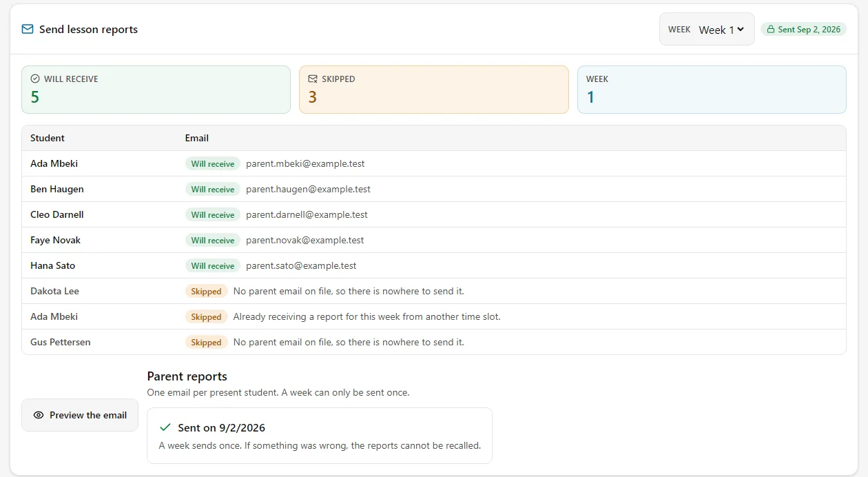Click the Send lesson reports title
The height and width of the screenshot is (477, 868).
88,29
